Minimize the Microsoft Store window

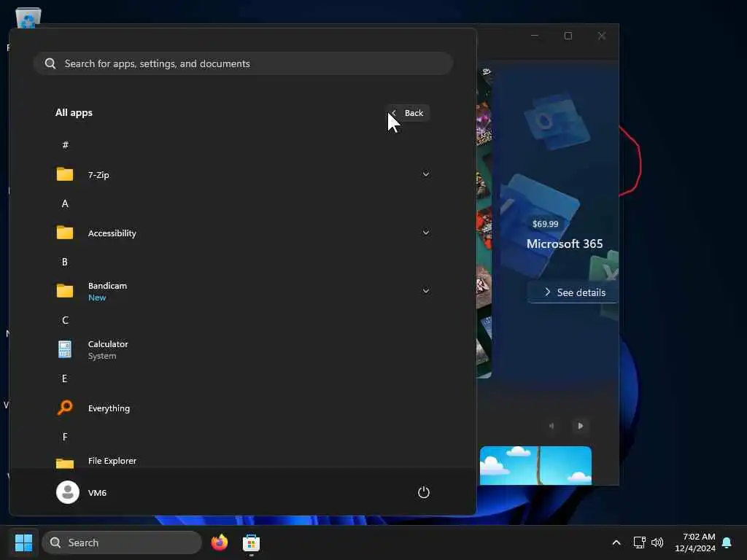(x=535, y=36)
